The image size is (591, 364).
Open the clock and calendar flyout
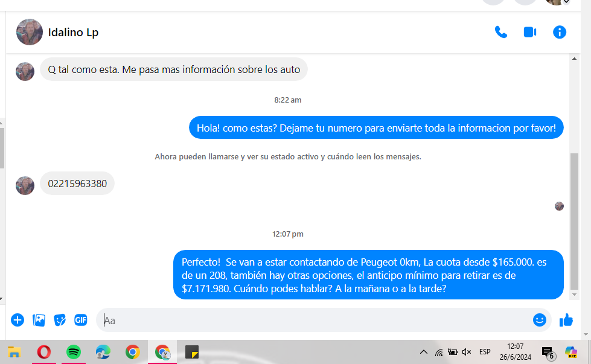tap(516, 352)
